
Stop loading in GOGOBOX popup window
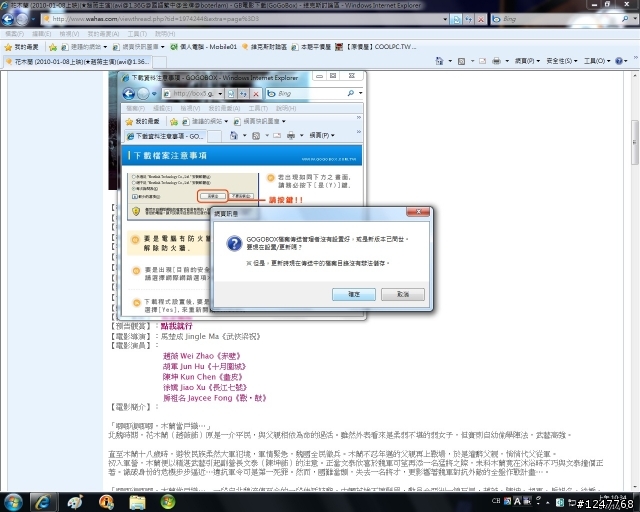tap(256, 94)
